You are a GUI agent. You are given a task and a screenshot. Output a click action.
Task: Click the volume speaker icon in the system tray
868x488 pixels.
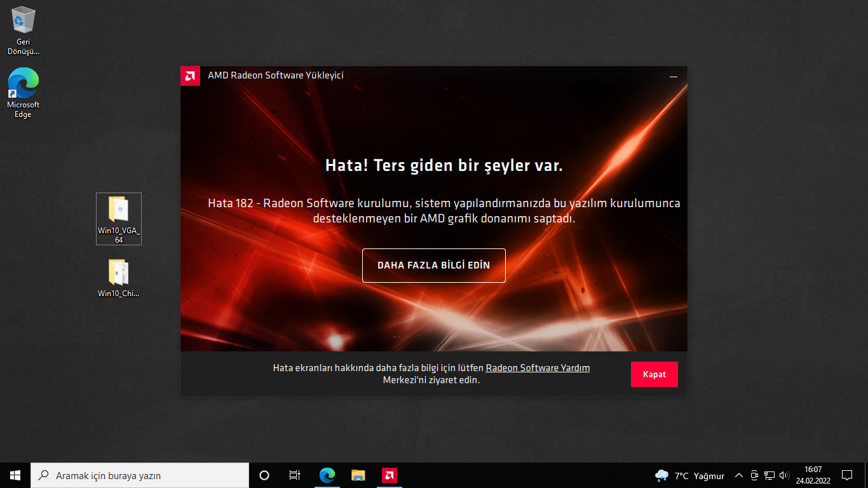coord(784,475)
